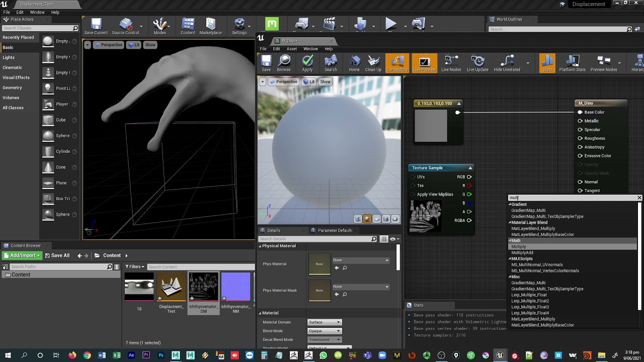Click Use-selected arrow for Phys Material Mask
Screen dimensions: 644x362
(x=337, y=295)
